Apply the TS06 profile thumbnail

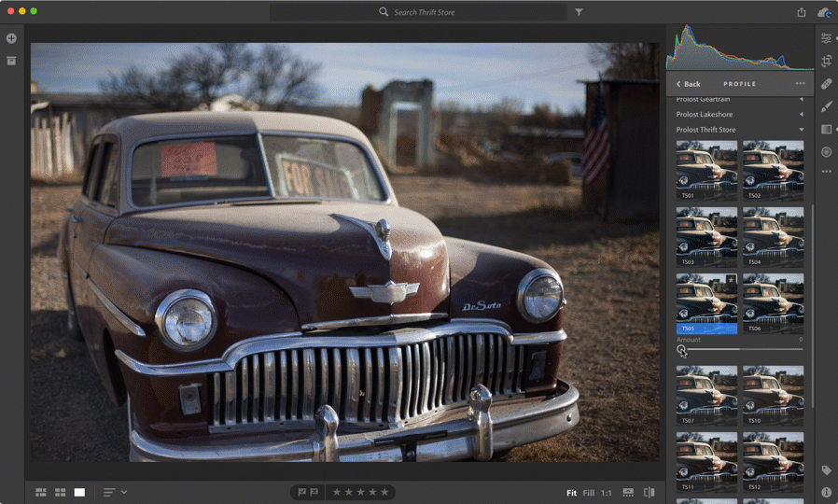tap(773, 303)
